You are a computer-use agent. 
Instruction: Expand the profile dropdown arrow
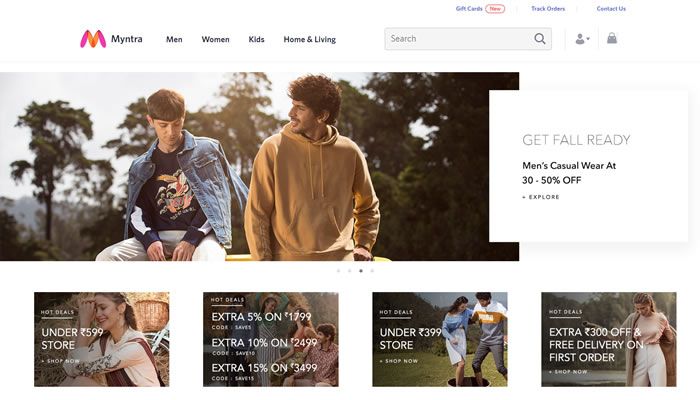click(x=588, y=39)
